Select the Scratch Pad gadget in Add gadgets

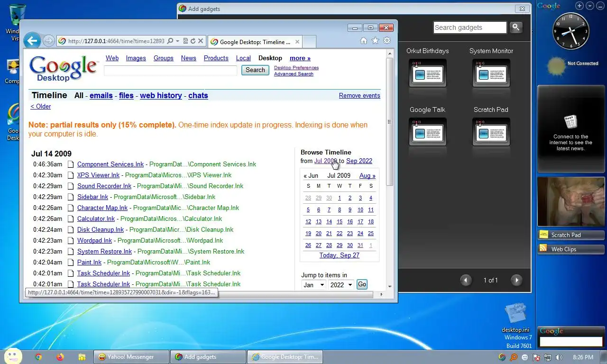(x=491, y=132)
